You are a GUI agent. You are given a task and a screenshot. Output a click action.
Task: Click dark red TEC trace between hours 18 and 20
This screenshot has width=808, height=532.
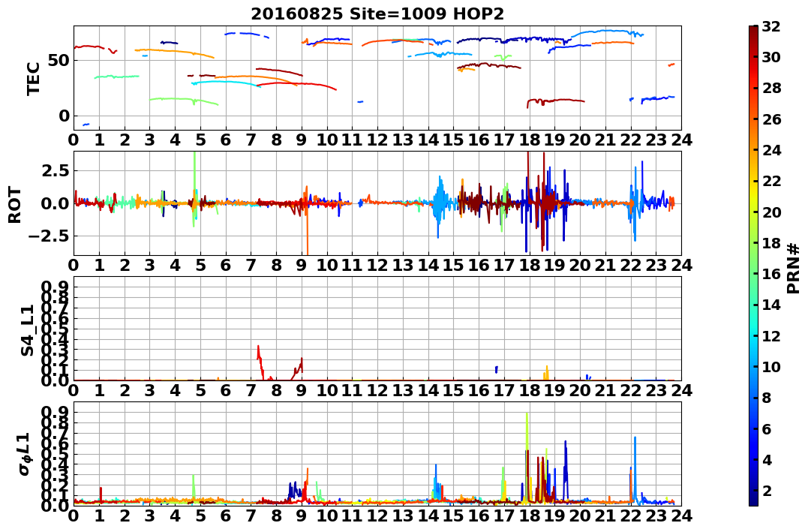(555, 101)
